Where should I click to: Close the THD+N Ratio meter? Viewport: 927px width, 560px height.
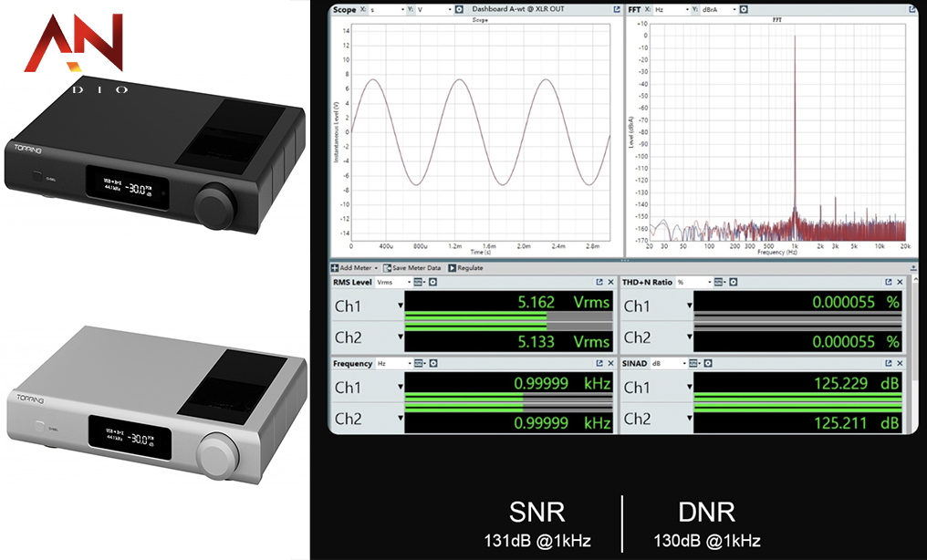[x=900, y=283]
